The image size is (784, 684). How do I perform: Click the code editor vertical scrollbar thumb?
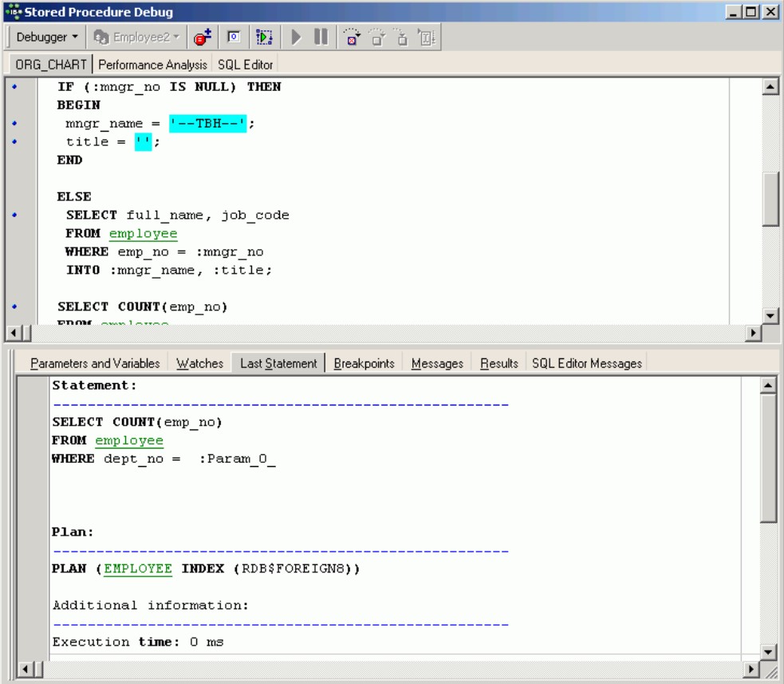770,200
